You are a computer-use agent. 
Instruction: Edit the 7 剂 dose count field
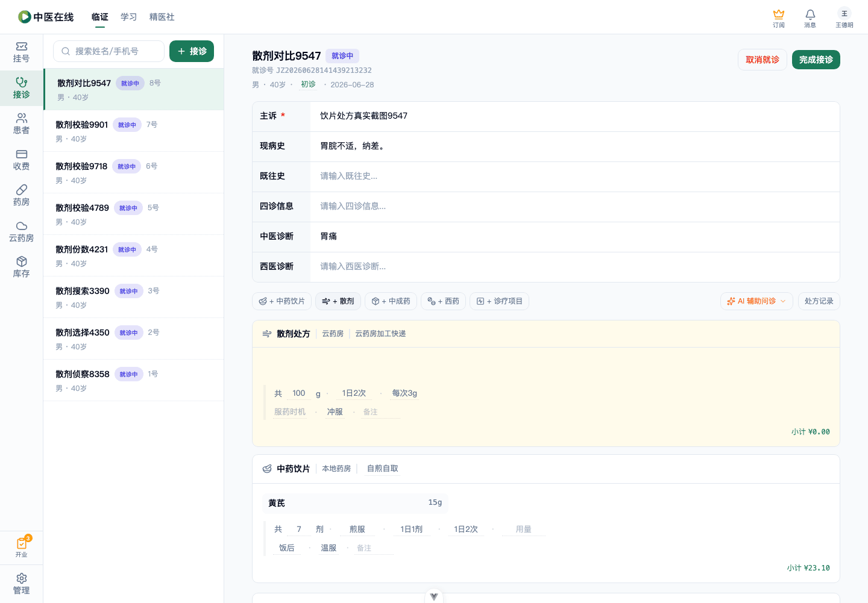coord(299,530)
